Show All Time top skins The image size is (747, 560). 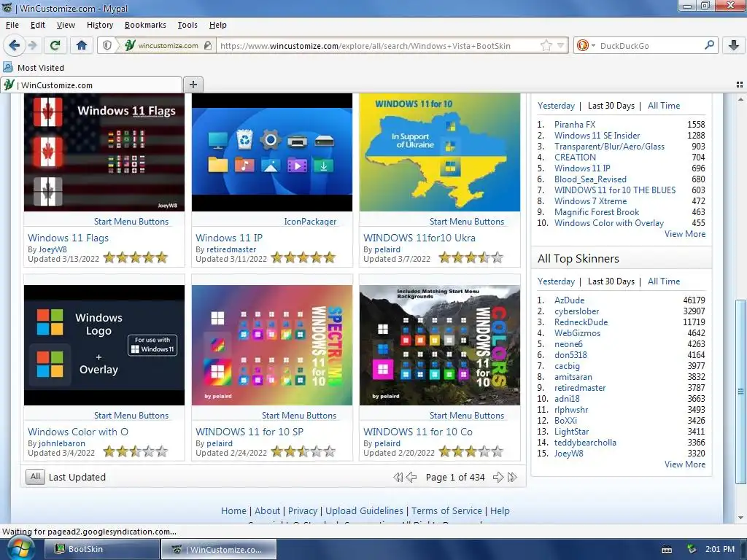pos(664,106)
